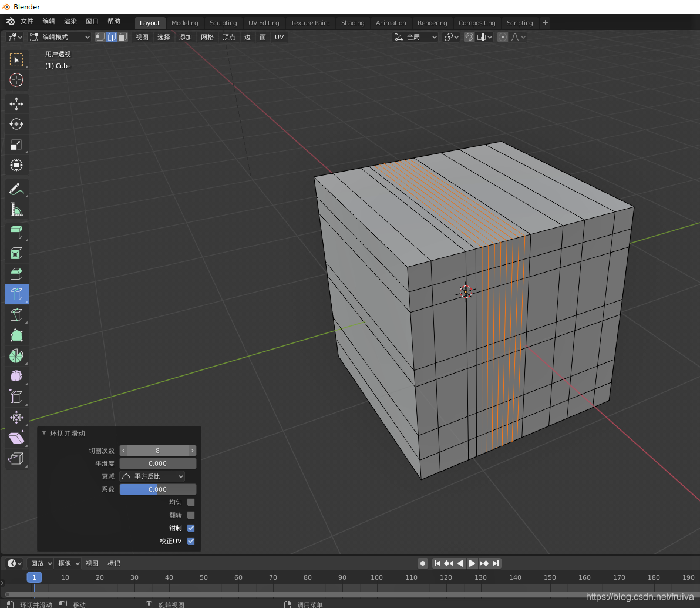This screenshot has height=608, width=700.
Task: Select the Edge Slide tool
Action: [x=16, y=397]
